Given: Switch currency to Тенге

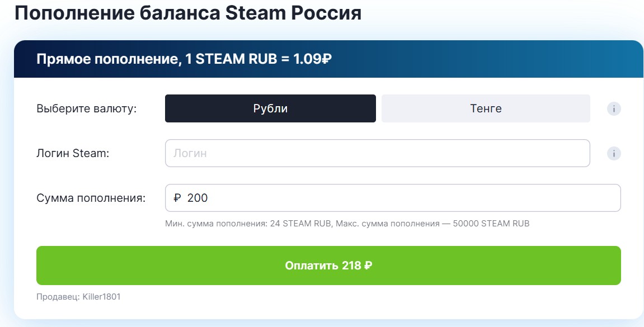Looking at the screenshot, I should 485,108.
